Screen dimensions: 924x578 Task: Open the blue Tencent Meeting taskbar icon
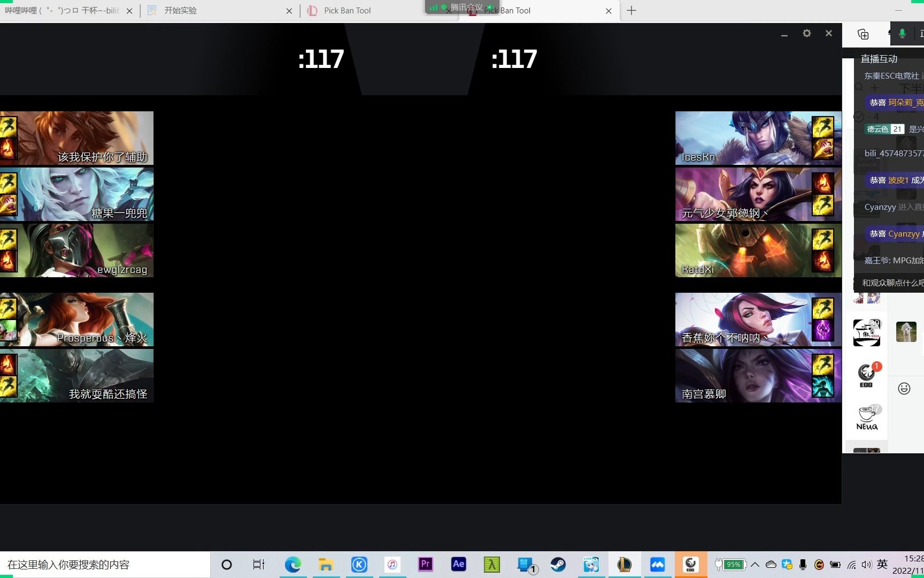tap(658, 565)
